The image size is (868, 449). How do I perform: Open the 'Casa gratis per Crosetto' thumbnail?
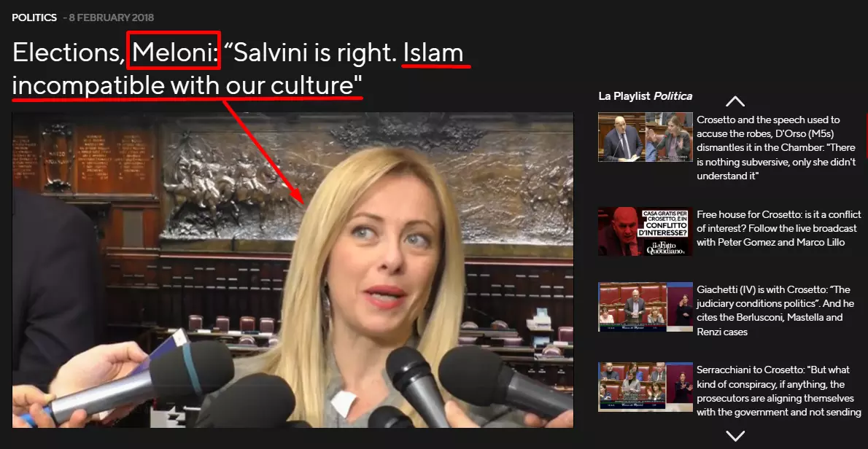(x=645, y=232)
